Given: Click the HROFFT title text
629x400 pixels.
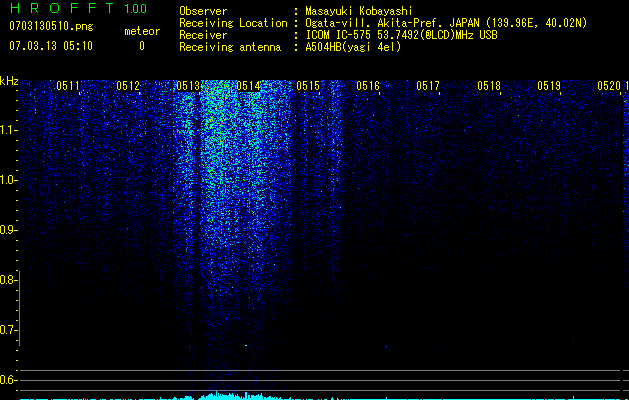Looking at the screenshot, I should pos(63,8).
